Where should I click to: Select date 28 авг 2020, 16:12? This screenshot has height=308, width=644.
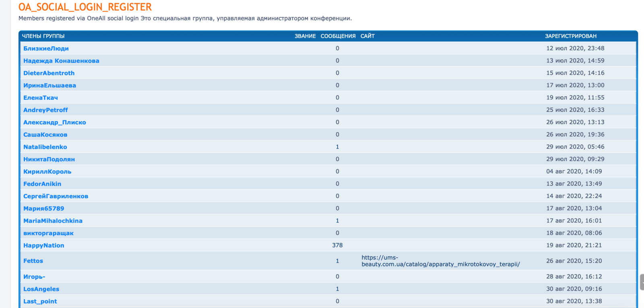574,277
